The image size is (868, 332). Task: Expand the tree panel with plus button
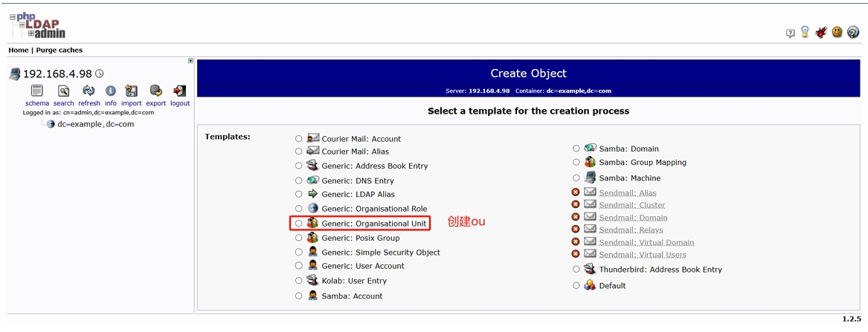(190, 61)
